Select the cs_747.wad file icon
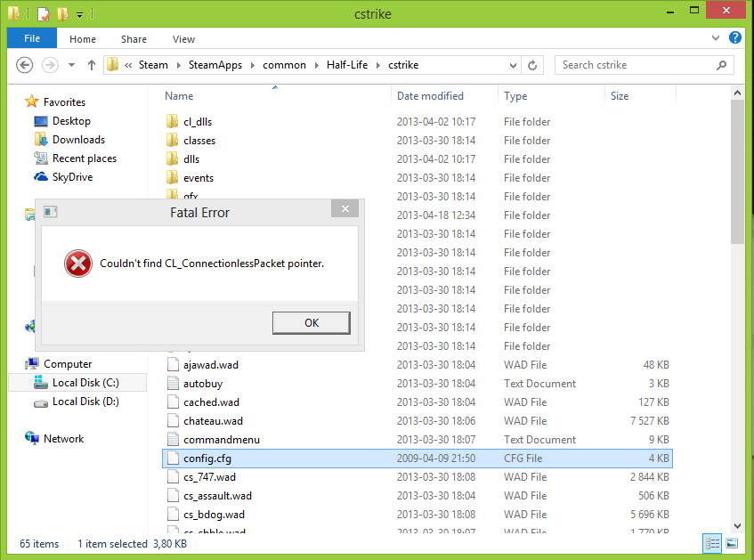The image size is (754, 560). click(x=173, y=477)
